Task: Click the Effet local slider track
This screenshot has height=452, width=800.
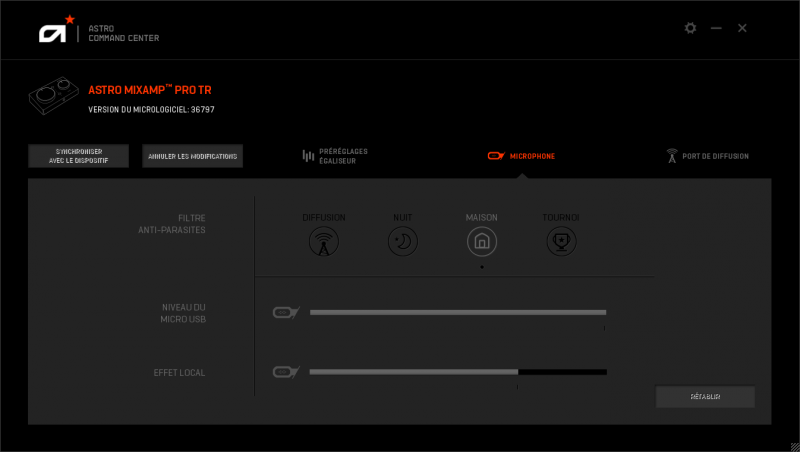Action: (x=458, y=372)
